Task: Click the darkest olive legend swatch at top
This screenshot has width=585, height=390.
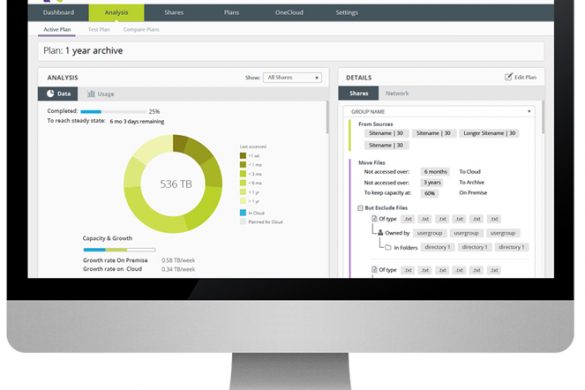Action: tap(243, 156)
